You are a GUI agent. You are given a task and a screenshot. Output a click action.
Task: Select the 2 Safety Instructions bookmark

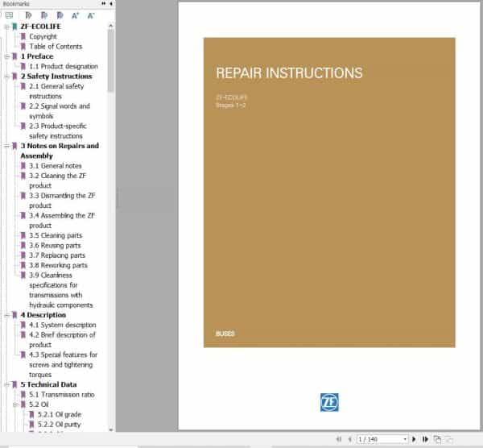pyautogui.click(x=56, y=77)
